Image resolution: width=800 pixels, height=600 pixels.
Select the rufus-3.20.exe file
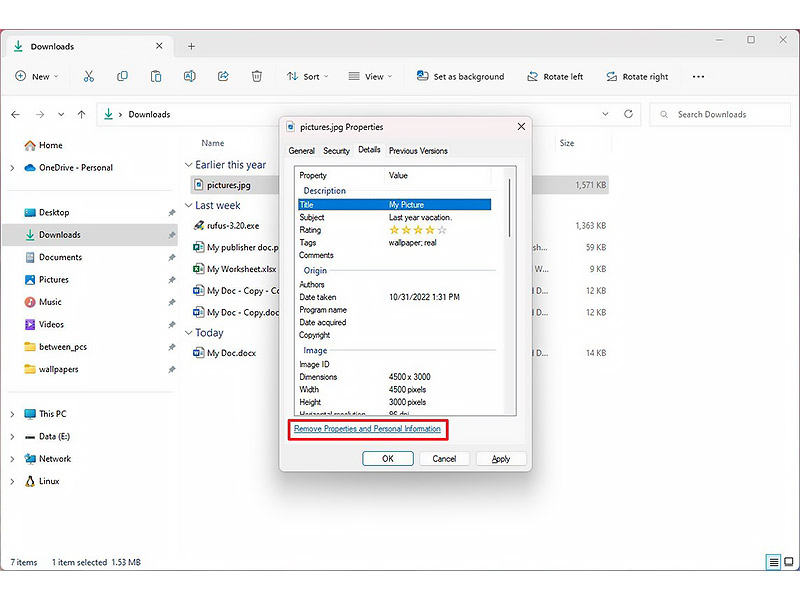233,226
